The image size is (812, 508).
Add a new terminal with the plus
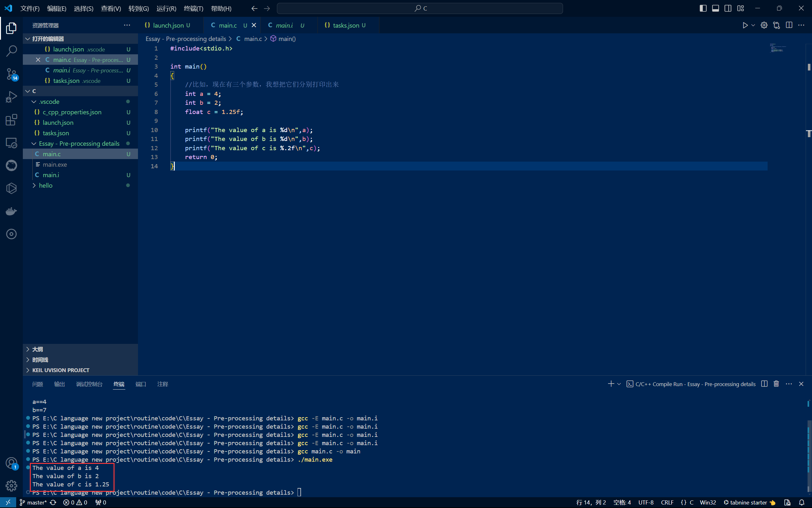click(x=611, y=384)
